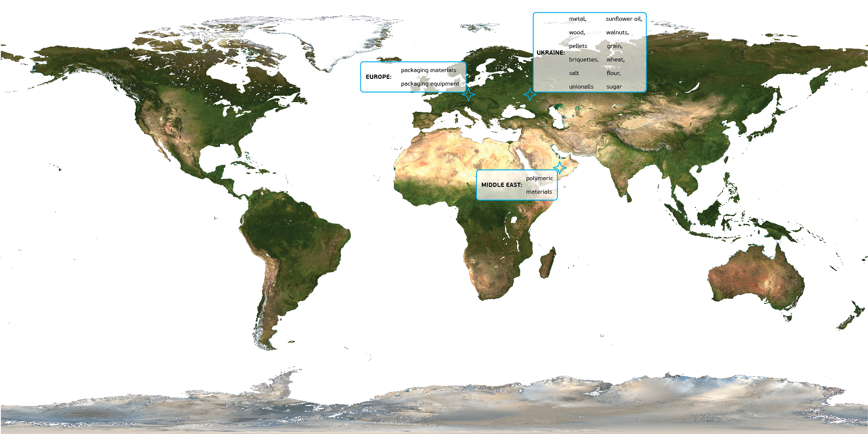Select the "unionalls" item

click(581, 87)
